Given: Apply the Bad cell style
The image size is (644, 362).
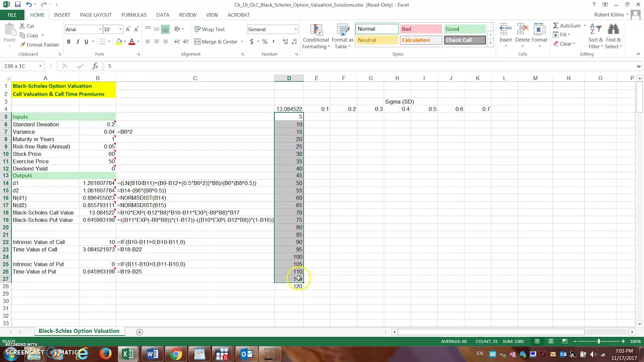Looking at the screenshot, I should [x=421, y=29].
